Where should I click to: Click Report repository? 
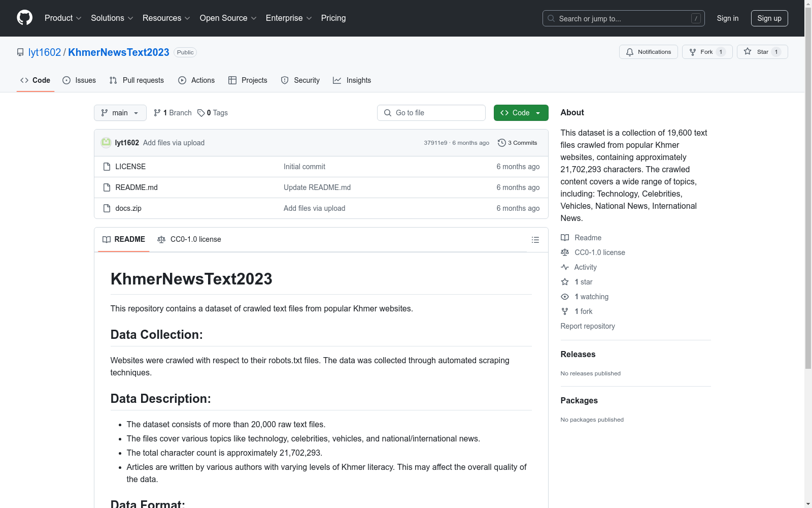[588, 326]
